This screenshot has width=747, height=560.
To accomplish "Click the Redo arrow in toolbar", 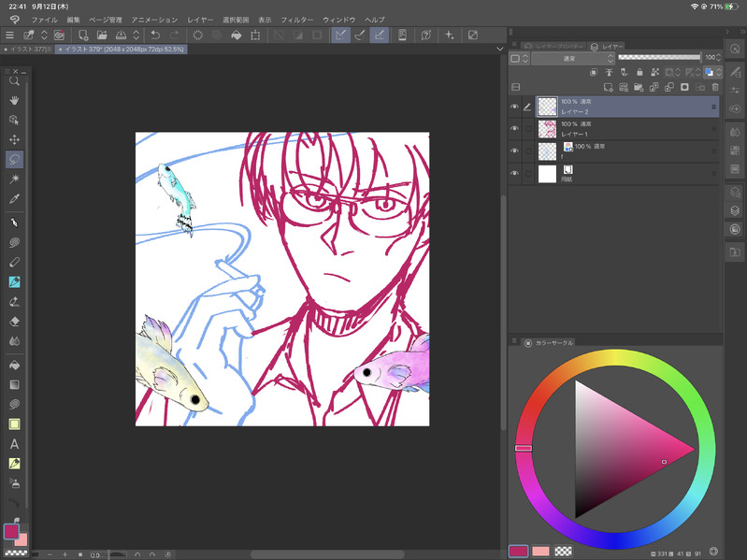I will click(175, 35).
